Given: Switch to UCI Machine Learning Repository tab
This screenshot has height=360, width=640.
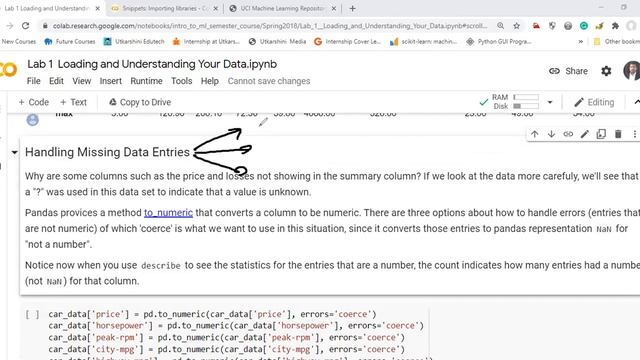Looking at the screenshot, I should click(x=282, y=8).
